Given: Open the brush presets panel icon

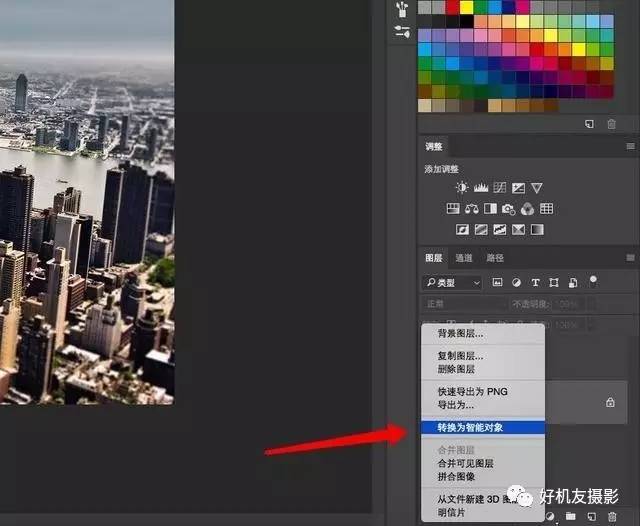Looking at the screenshot, I should [402, 9].
